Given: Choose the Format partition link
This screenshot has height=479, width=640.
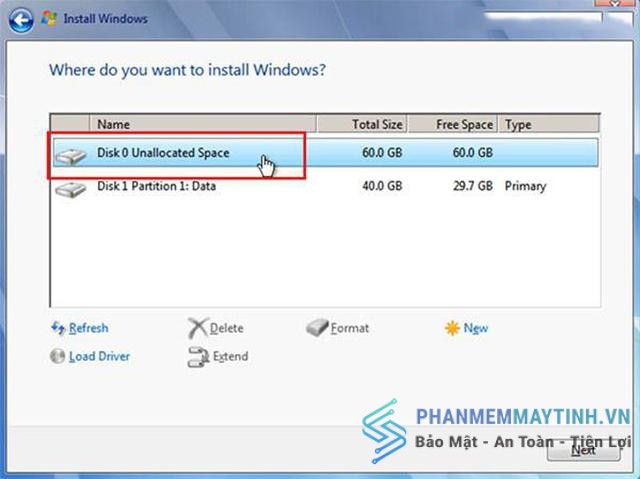Looking at the screenshot, I should pyautogui.click(x=350, y=328).
